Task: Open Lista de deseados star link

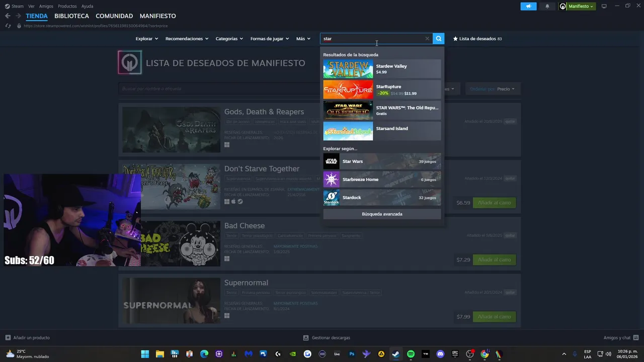Action: [x=477, y=39]
